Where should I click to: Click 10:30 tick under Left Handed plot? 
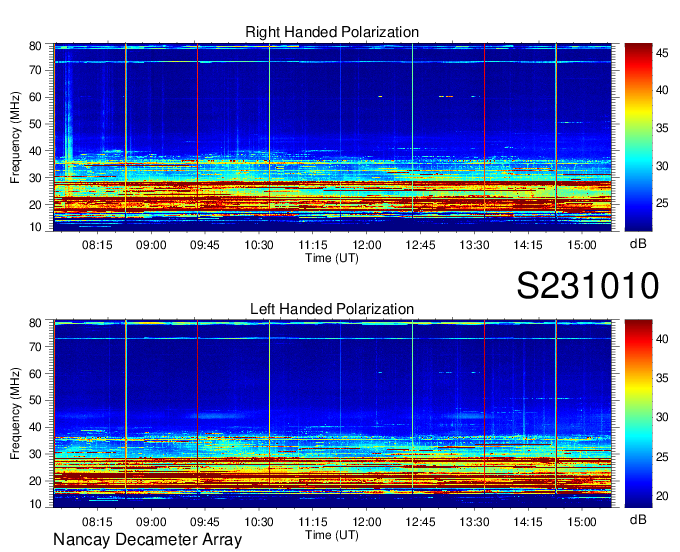click(x=259, y=522)
